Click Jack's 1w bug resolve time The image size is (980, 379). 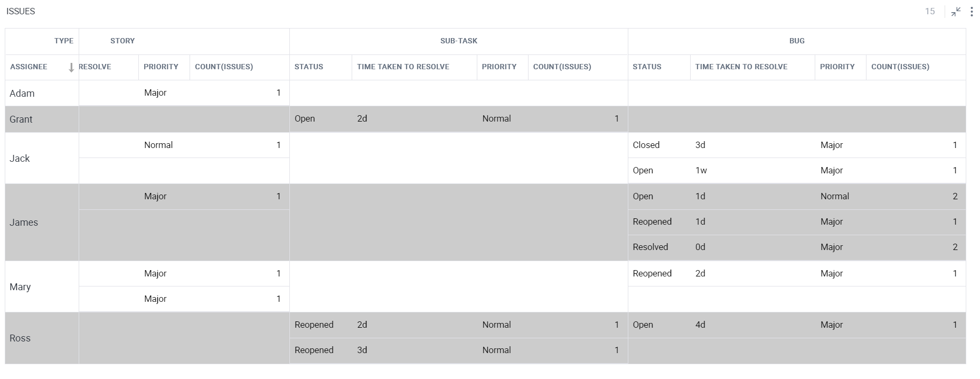[x=701, y=170]
